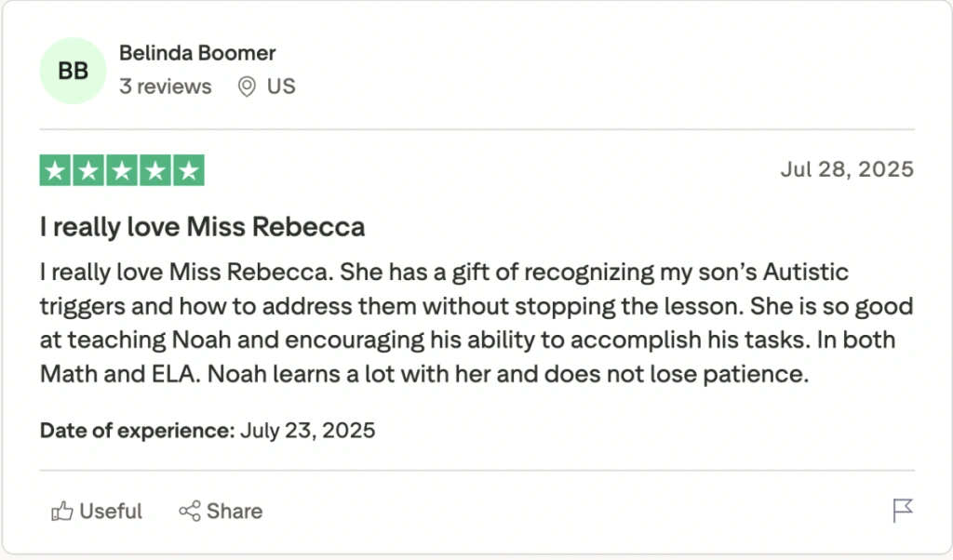View the 3 reviews link
Viewport: 953px width, 560px height.
pyautogui.click(x=166, y=87)
